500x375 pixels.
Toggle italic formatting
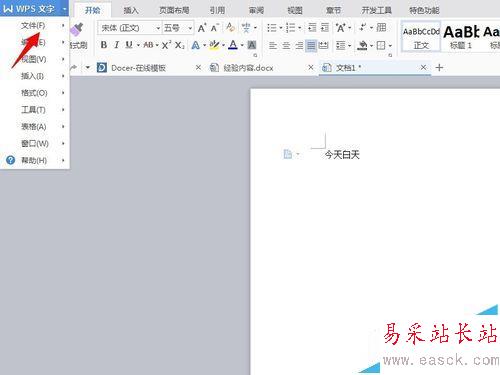(x=116, y=45)
